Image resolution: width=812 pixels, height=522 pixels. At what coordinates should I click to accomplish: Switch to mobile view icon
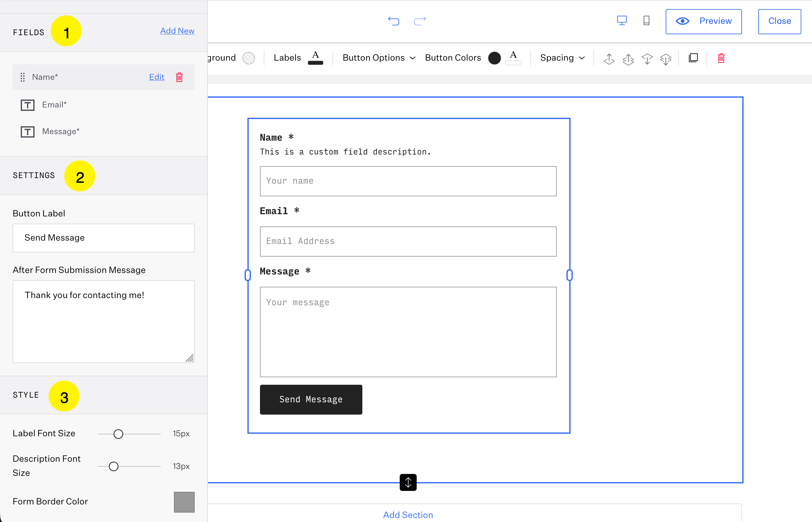(646, 21)
